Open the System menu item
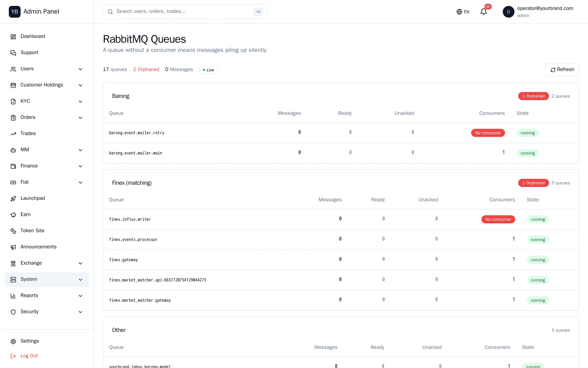588x368 pixels. tap(47, 279)
